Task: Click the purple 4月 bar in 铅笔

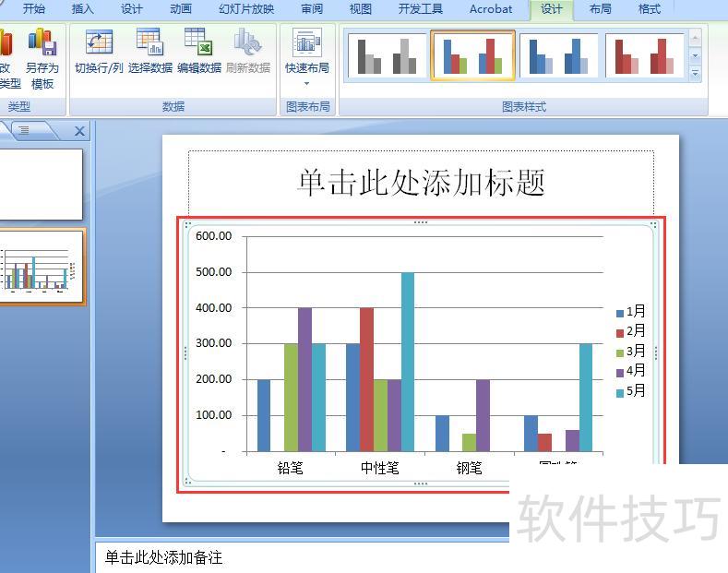Action: [304, 379]
